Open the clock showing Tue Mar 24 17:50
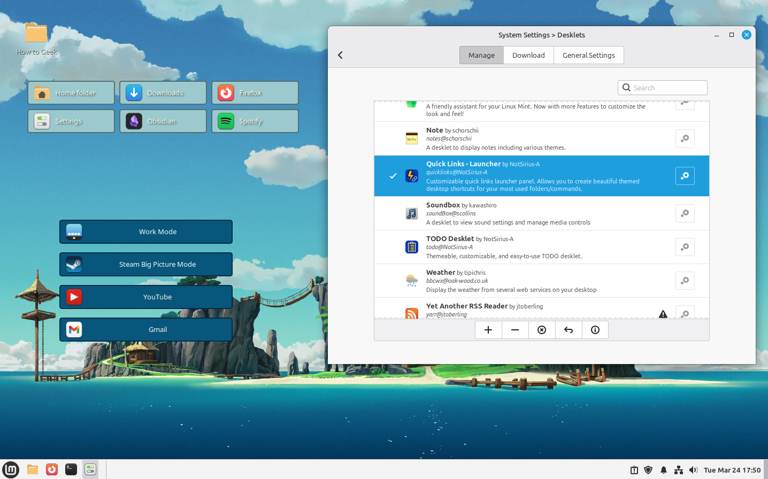This screenshot has height=479, width=768. point(732,470)
